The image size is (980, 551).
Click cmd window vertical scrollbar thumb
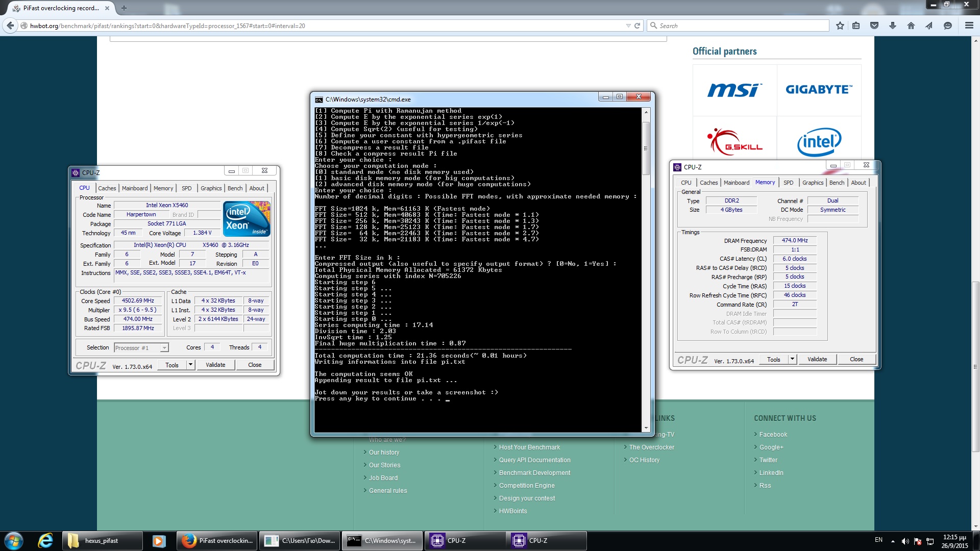point(646,148)
